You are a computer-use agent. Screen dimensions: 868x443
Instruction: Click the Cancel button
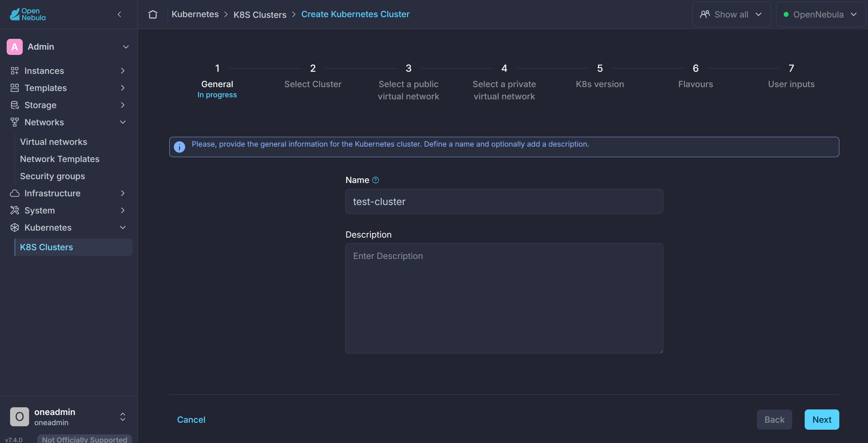click(191, 420)
